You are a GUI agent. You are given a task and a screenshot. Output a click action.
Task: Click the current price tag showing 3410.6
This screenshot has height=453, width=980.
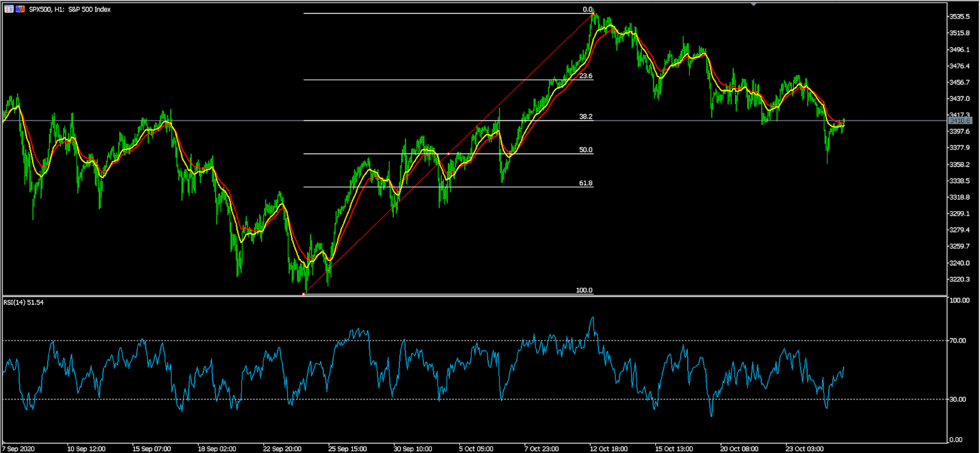tap(960, 120)
